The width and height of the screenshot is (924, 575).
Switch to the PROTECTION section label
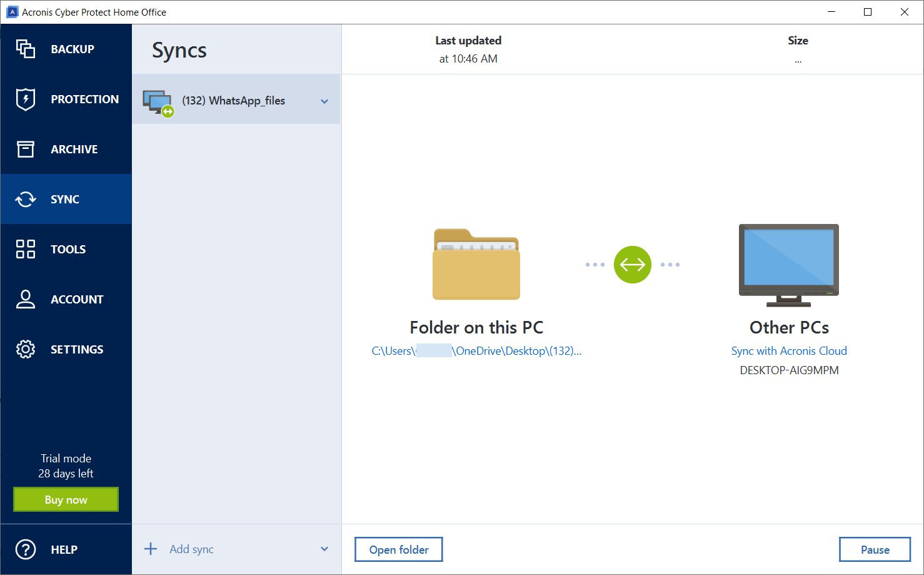[x=85, y=99]
